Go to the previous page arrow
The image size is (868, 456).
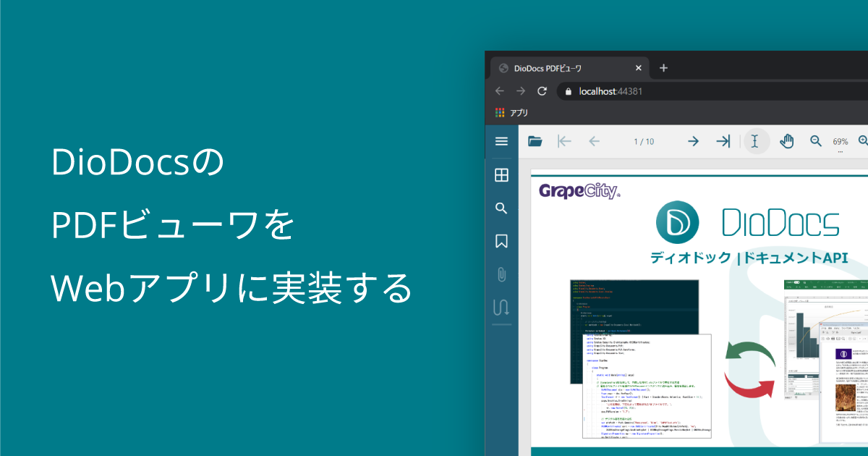(x=595, y=141)
